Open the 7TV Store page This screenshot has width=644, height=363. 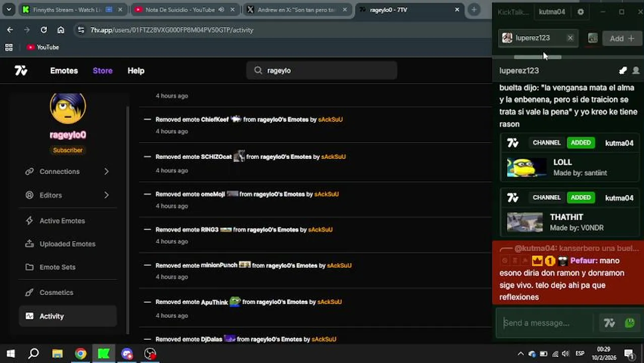pos(103,71)
